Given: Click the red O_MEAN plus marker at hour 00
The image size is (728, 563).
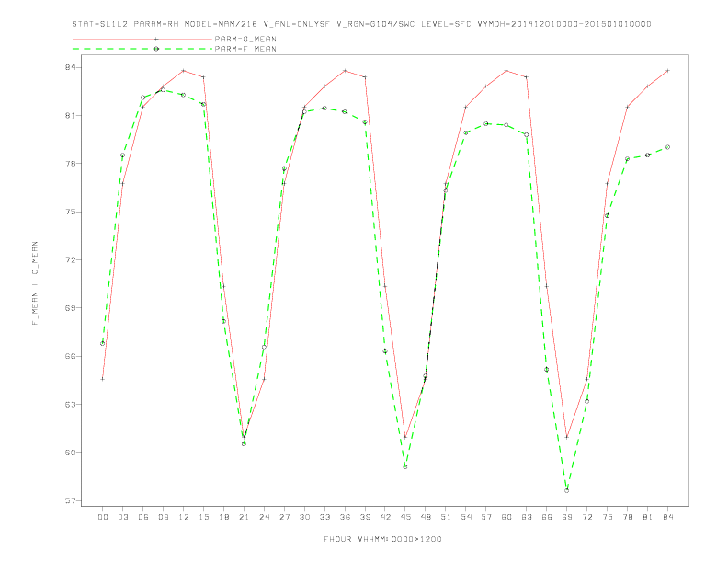Looking at the screenshot, I should (x=103, y=379).
